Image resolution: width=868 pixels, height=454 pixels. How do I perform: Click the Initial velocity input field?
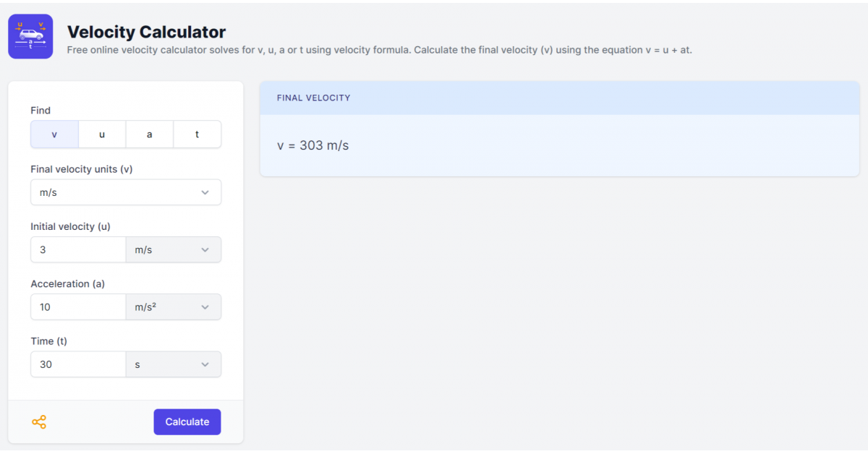point(78,249)
